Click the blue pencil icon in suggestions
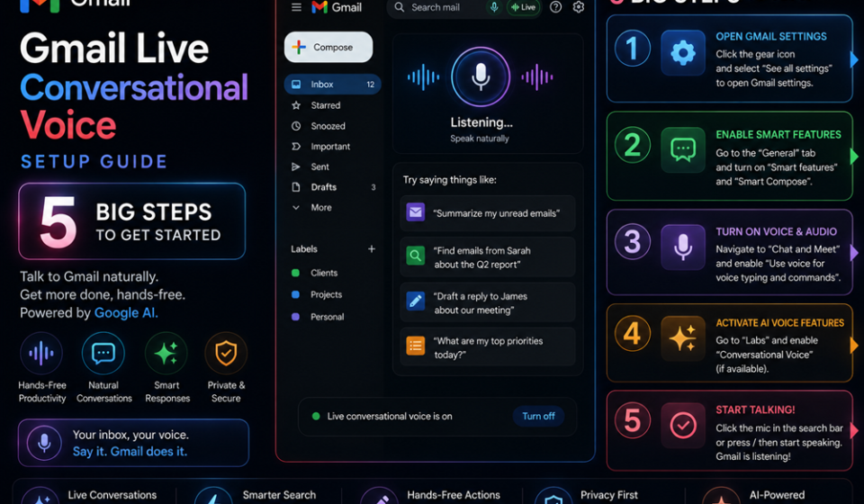This screenshot has width=864, height=504. 416,301
